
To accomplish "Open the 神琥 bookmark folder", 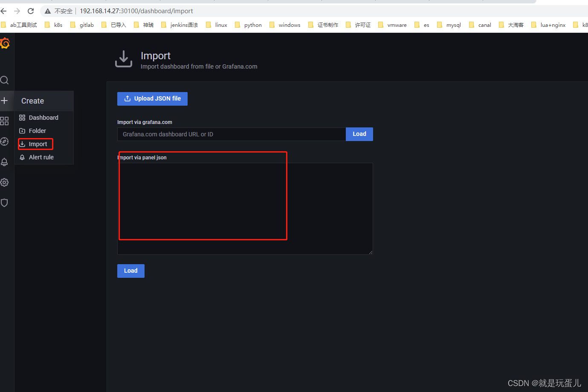I will [x=144, y=25].
